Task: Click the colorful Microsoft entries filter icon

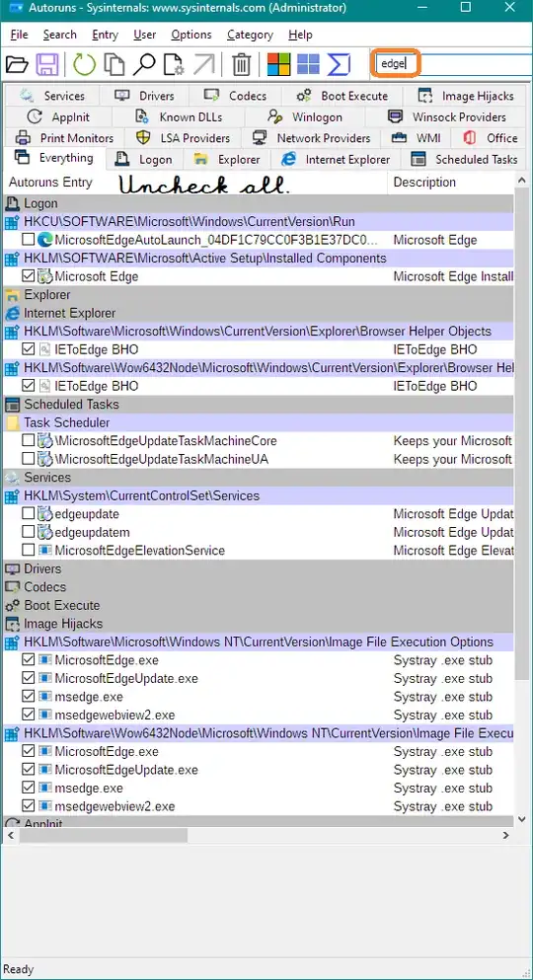Action: coord(278,64)
